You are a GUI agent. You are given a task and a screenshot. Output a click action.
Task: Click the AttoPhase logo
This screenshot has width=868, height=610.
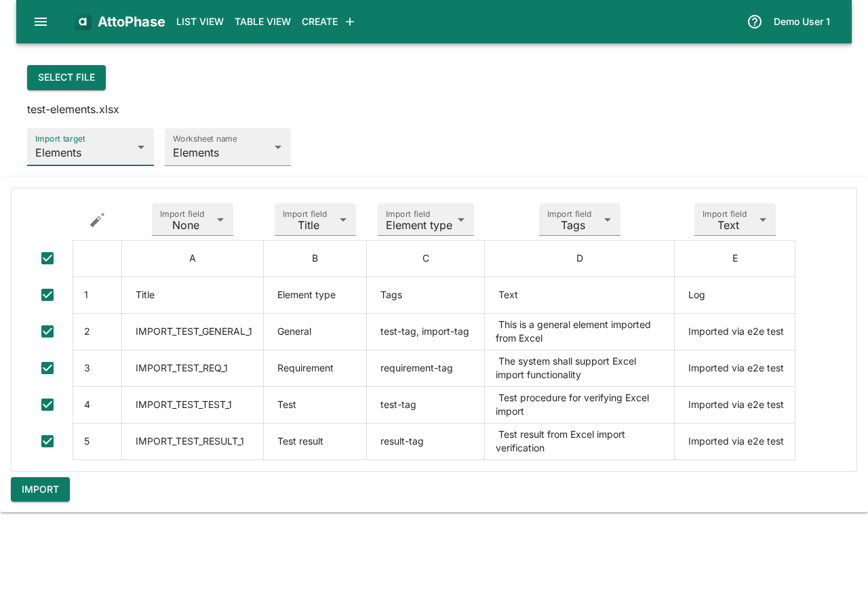point(119,21)
